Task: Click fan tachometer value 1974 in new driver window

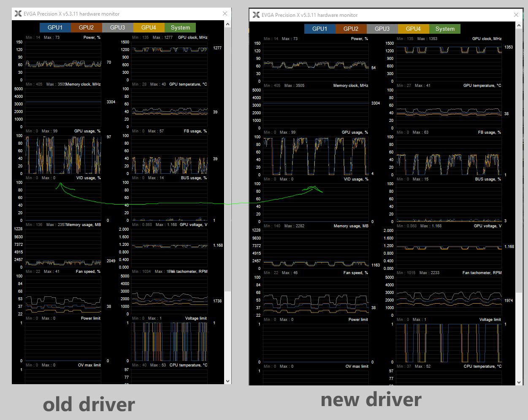Action: click(509, 301)
